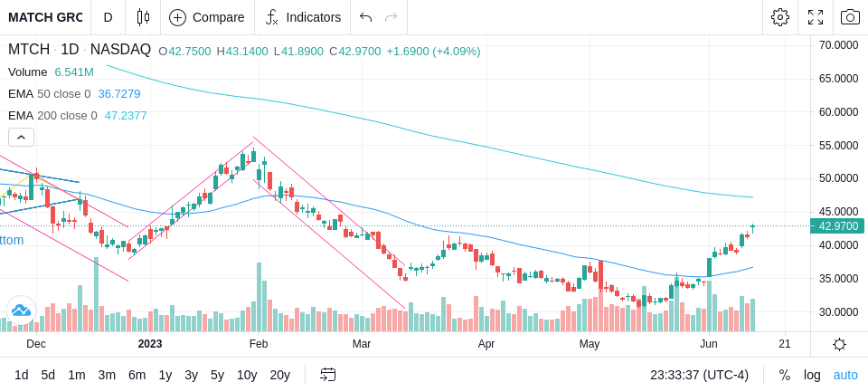
Task: Click the Compare symbol button
Action: tap(207, 17)
